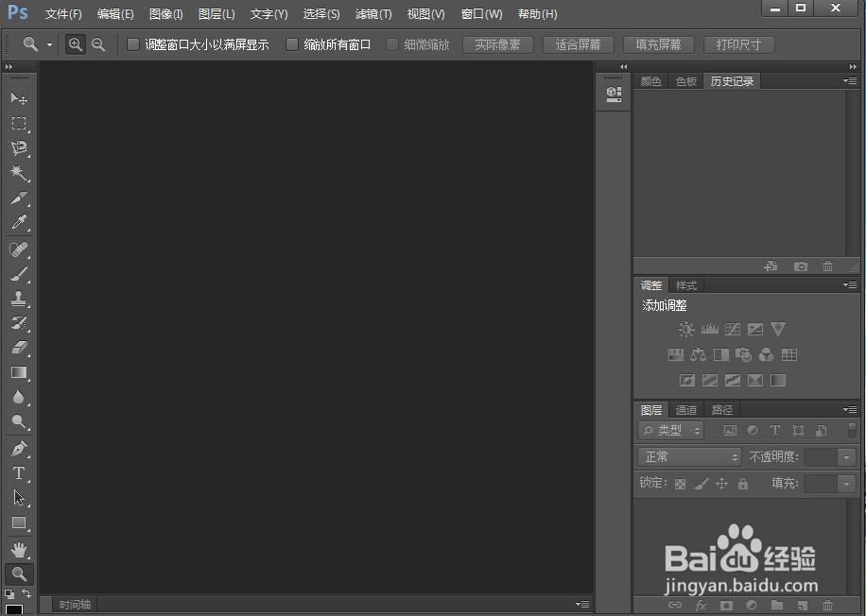
Task: Select the Eraser tool
Action: [x=19, y=348]
